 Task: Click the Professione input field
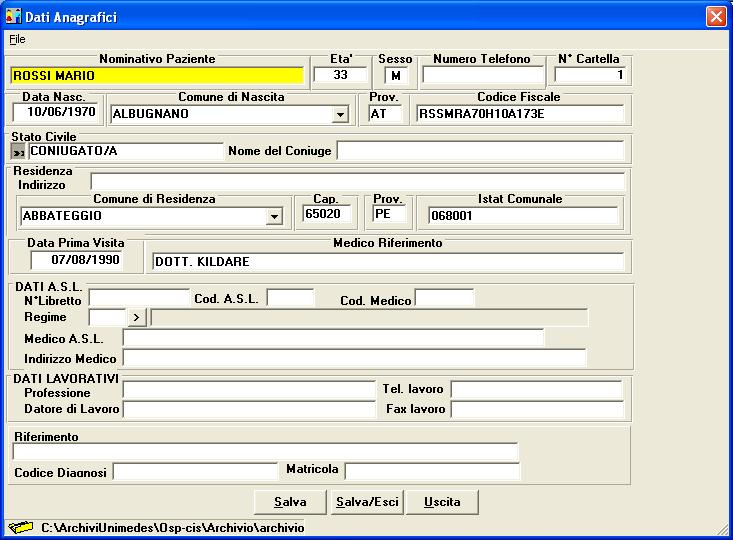[x=247, y=389]
